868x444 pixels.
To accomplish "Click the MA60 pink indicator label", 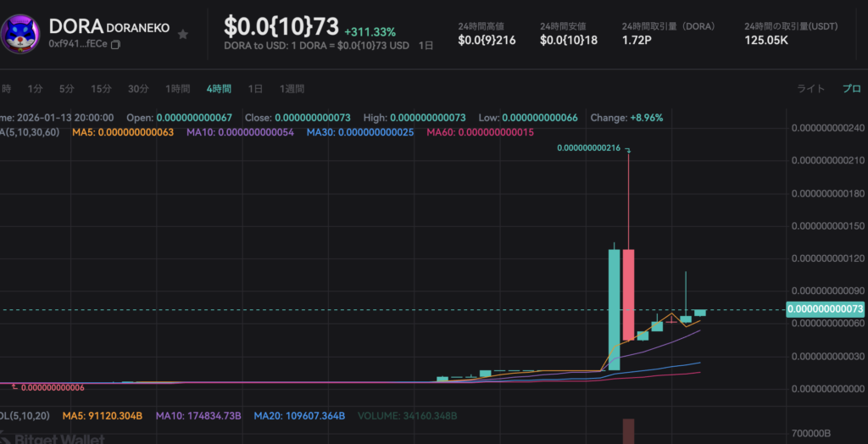I will tap(480, 133).
